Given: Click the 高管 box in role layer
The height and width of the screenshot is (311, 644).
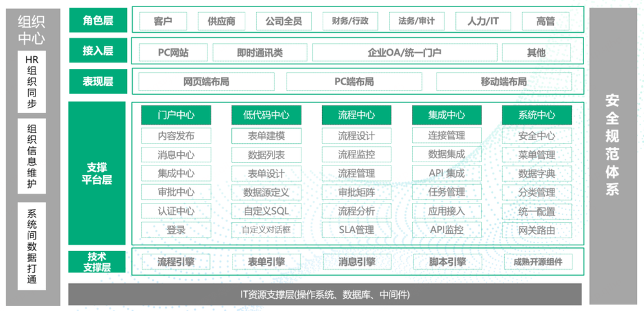Looking at the screenshot, I should pos(545,21).
